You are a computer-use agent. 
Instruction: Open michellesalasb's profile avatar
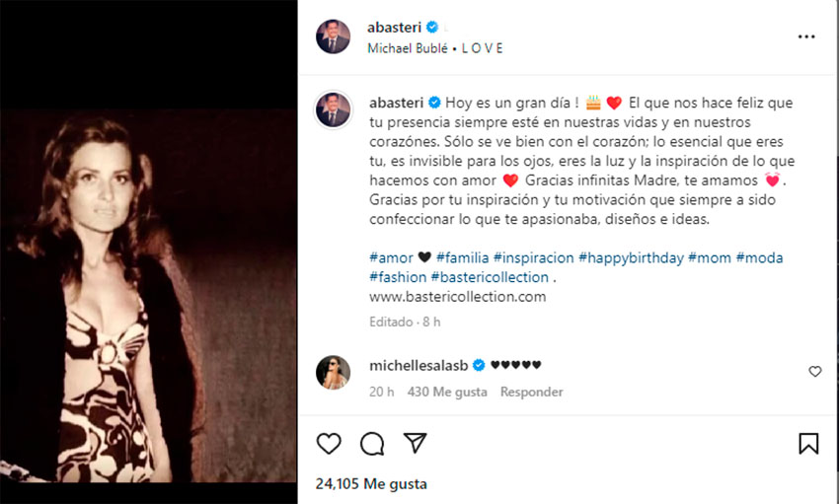pyautogui.click(x=333, y=373)
